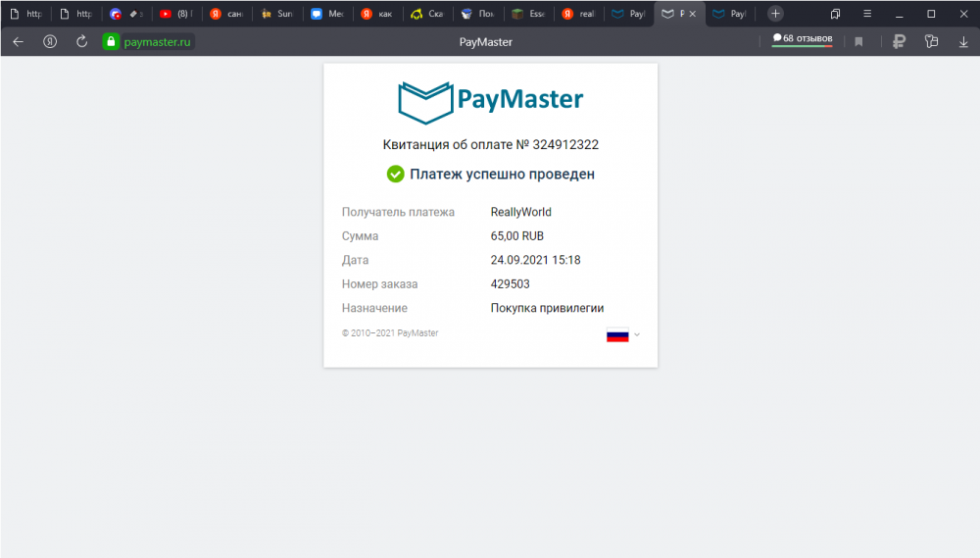Open the extensions icon beside the ruble button

pos(931,42)
